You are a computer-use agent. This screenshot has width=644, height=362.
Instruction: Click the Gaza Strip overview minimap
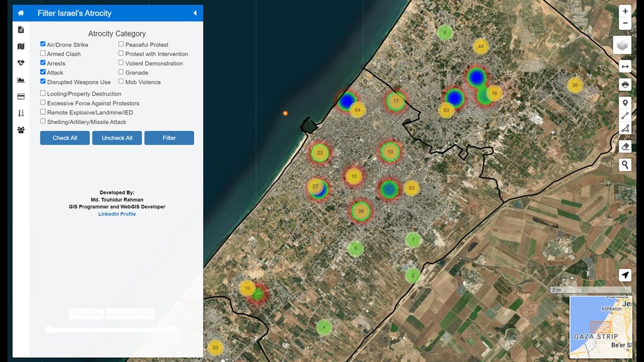pos(601,327)
